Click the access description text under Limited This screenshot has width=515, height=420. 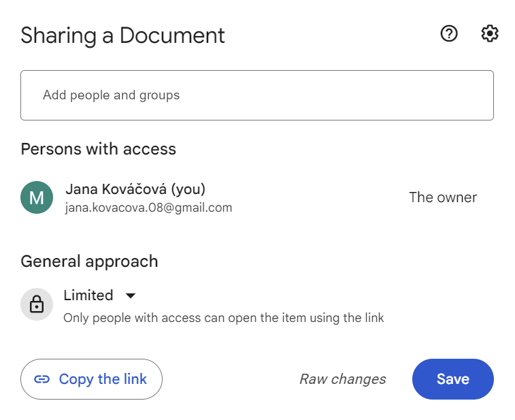(x=224, y=318)
